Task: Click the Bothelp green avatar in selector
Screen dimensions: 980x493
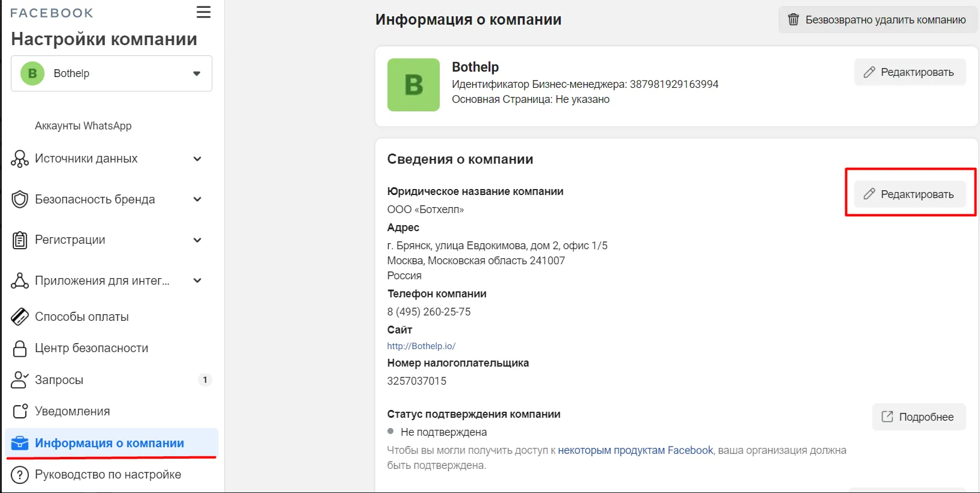Action: (32, 73)
